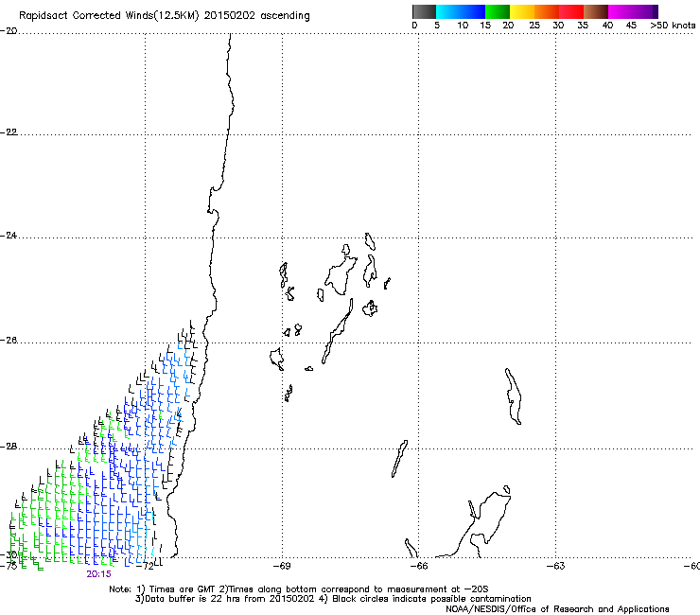Viewport: 700px width, 615px height.
Task: Click the cyan-to-blue 5-15 knots color band
Action: click(x=461, y=11)
